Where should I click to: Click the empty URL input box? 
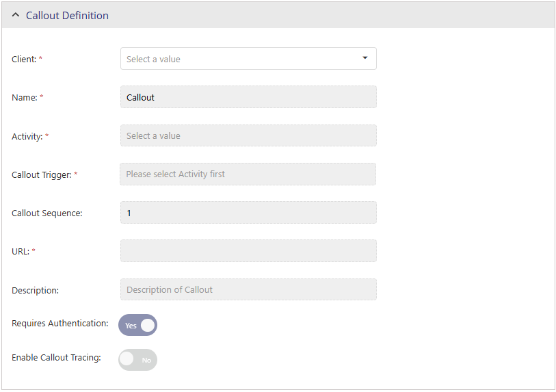[x=248, y=251]
